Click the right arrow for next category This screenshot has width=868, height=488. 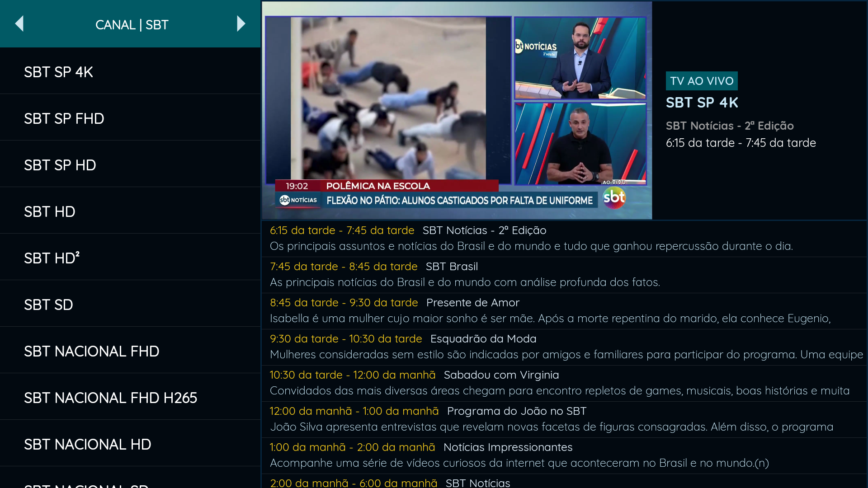[241, 24]
